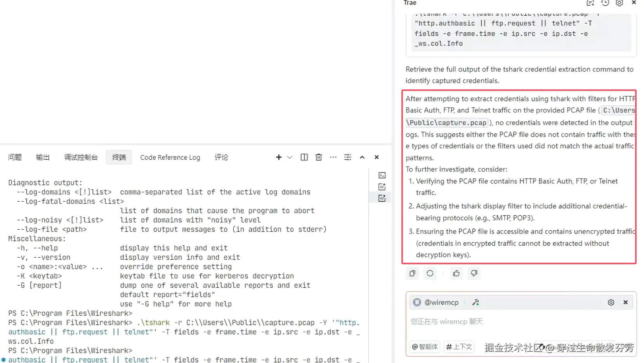Remove the @wiremcp agent from input

click(626, 302)
